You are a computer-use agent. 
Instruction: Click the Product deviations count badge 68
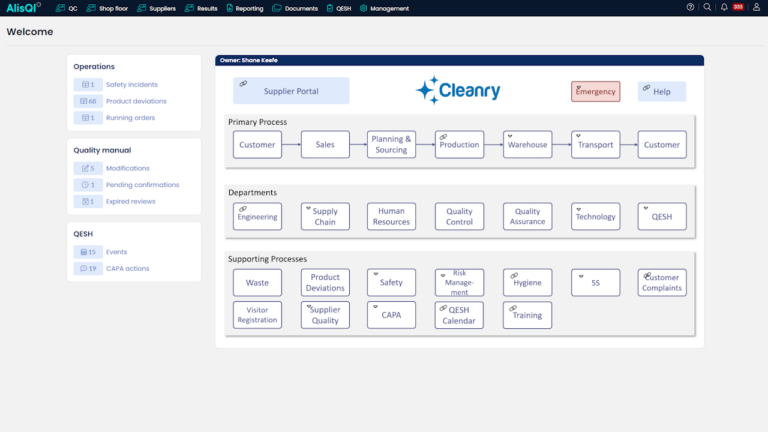[88, 101]
